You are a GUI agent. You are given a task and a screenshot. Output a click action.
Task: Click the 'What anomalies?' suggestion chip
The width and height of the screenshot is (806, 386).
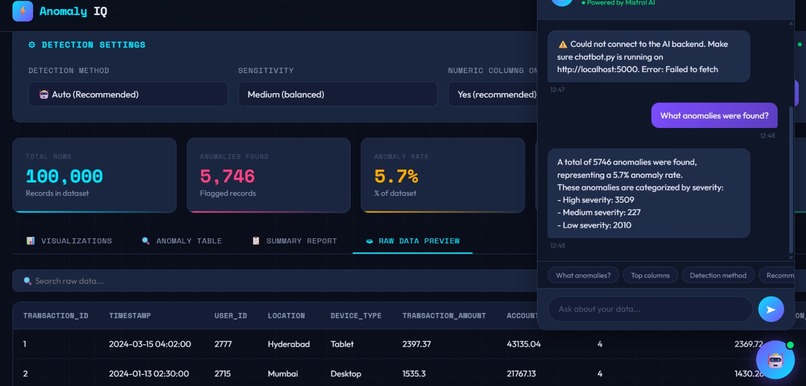click(583, 275)
